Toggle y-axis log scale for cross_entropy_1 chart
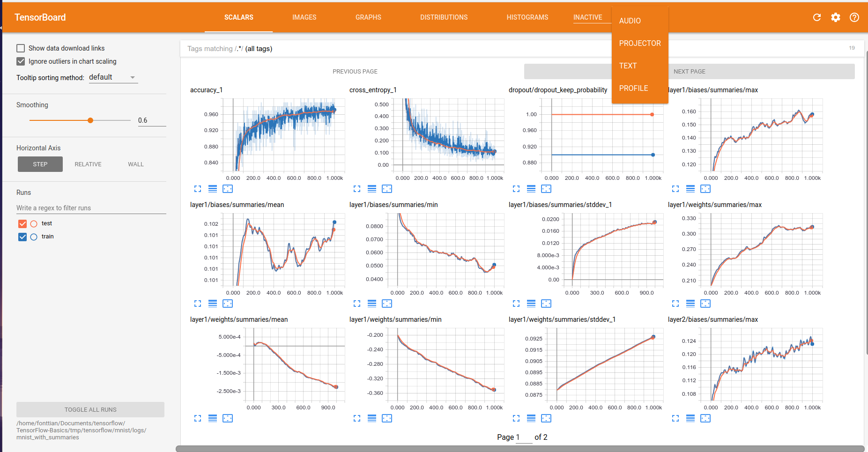Viewport: 868px width, 452px height. tap(372, 189)
